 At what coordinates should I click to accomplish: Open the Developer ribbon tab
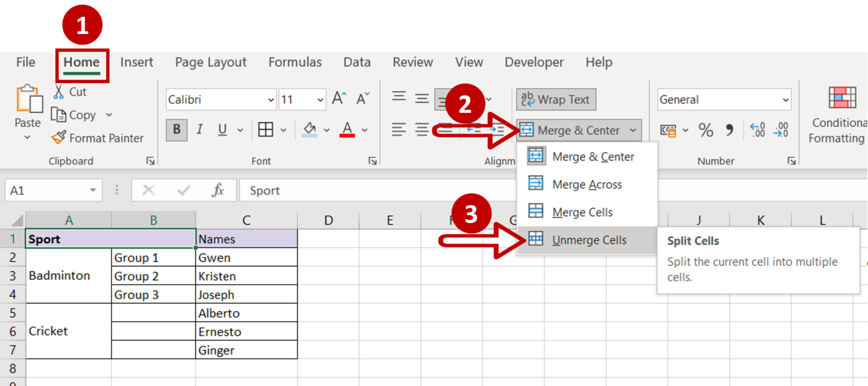click(533, 62)
